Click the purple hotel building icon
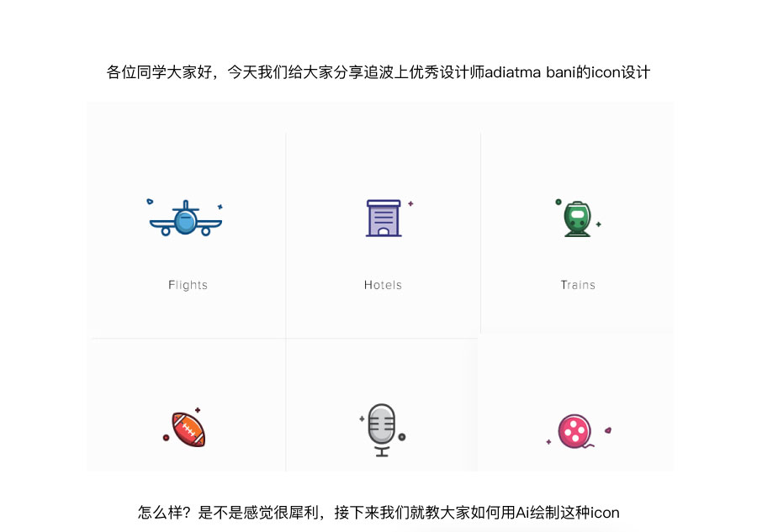 pyautogui.click(x=384, y=218)
